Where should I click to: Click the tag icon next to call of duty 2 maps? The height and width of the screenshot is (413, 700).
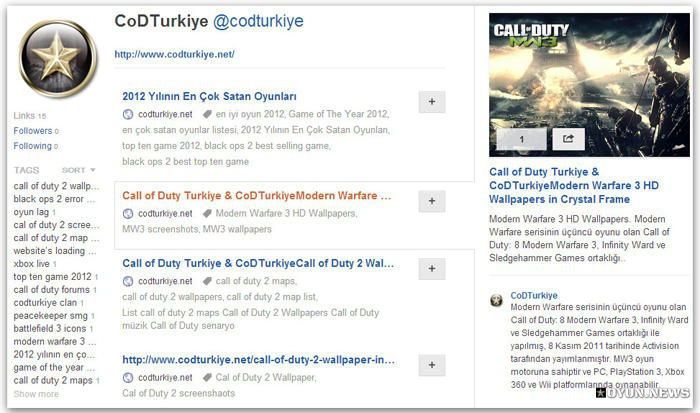click(x=207, y=281)
